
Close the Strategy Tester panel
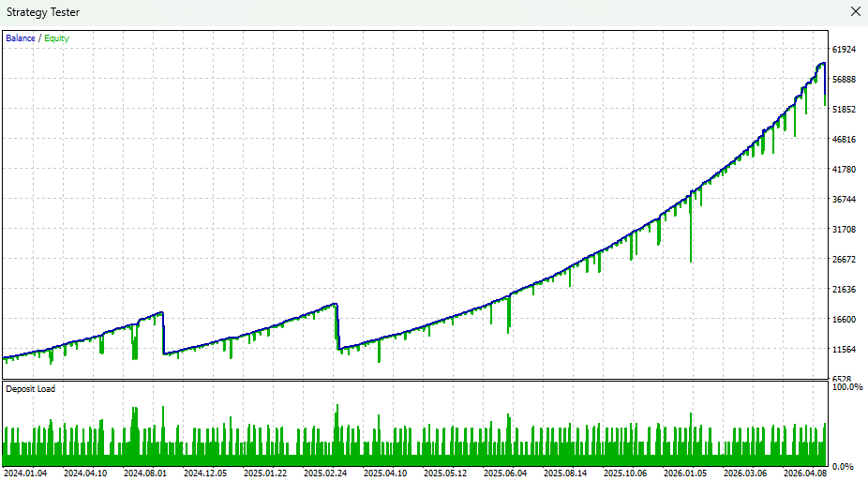pos(855,11)
